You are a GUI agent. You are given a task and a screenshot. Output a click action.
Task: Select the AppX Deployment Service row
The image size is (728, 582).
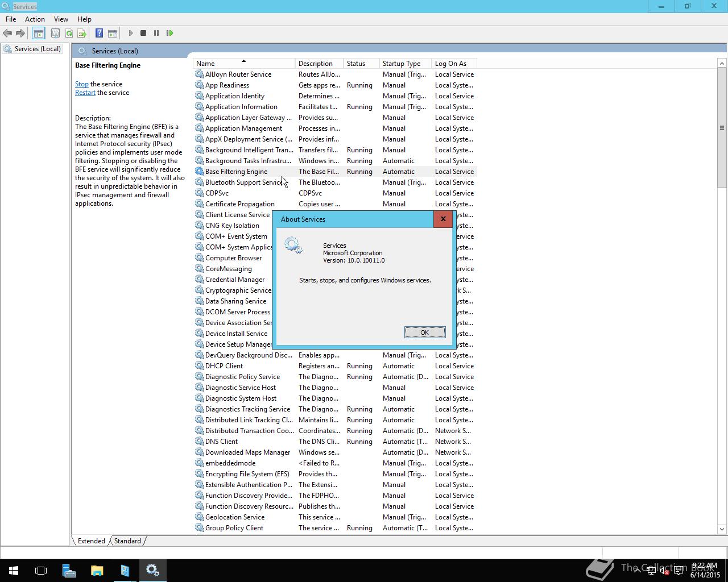[x=334, y=139]
